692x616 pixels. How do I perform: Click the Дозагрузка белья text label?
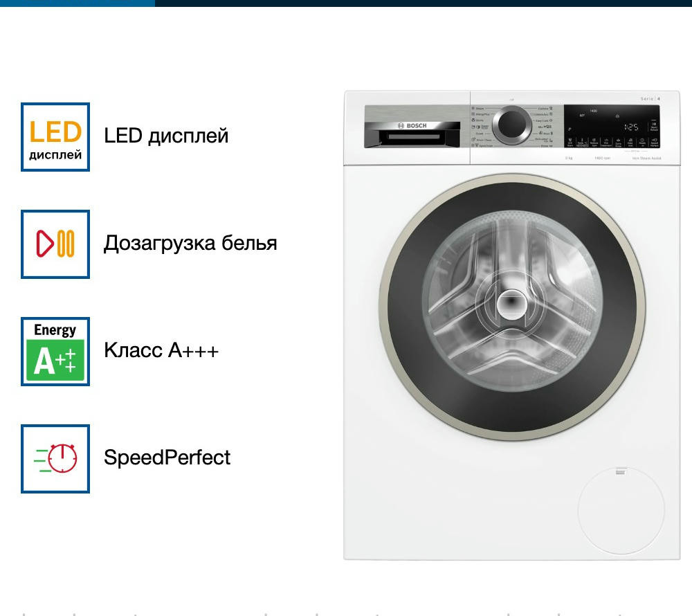point(190,244)
